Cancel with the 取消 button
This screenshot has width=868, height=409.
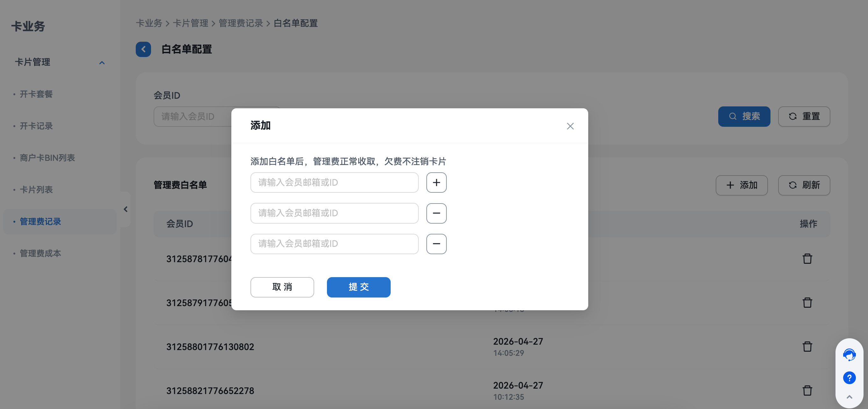pyautogui.click(x=282, y=287)
